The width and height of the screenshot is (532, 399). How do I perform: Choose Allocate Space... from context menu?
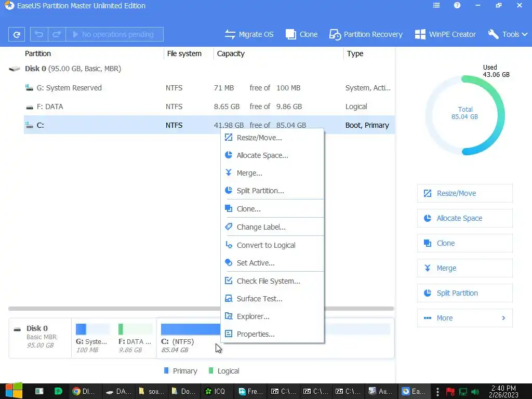(272, 155)
